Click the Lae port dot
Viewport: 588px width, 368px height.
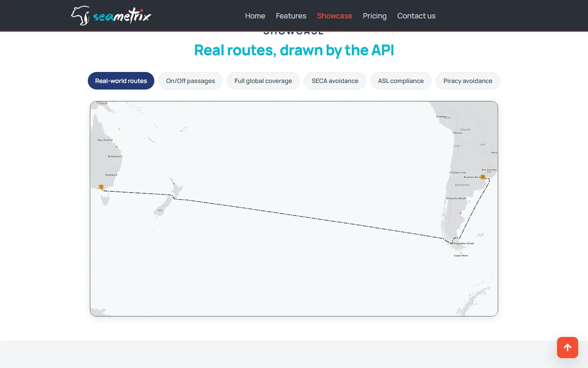click(106, 103)
